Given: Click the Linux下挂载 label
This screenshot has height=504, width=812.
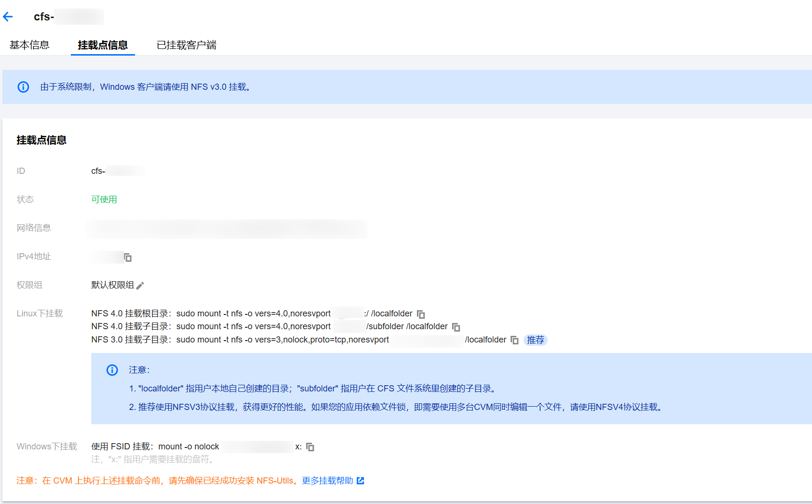Looking at the screenshot, I should coord(40,314).
